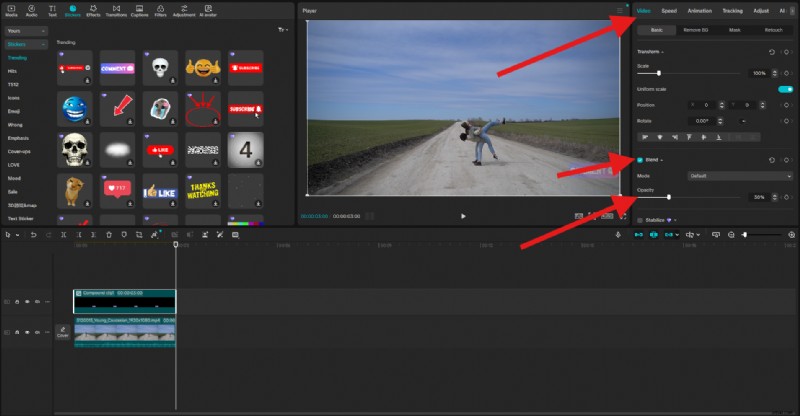Switch to the Tracking tab

tap(732, 11)
